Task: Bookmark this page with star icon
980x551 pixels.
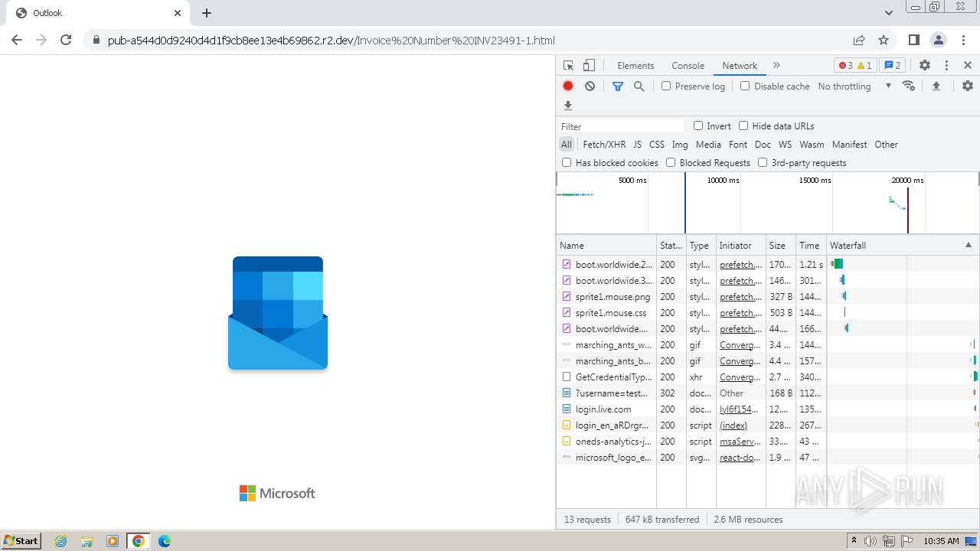Action: [884, 40]
